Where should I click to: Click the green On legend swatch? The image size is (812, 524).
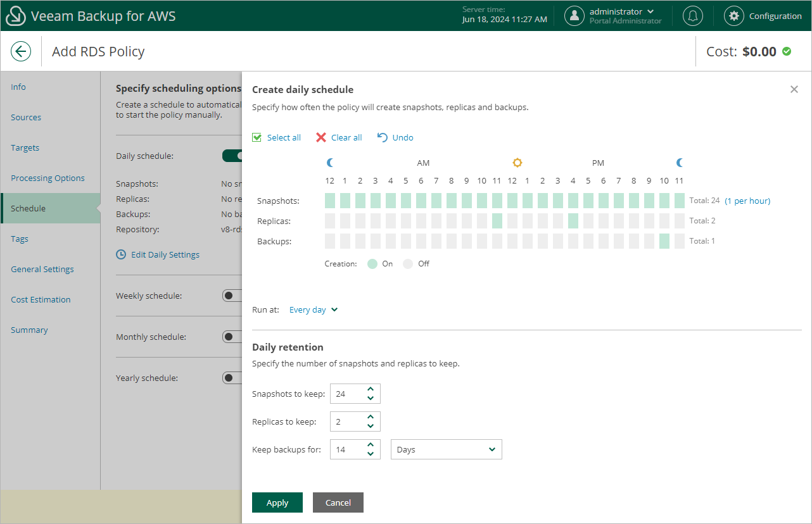tap(372, 264)
